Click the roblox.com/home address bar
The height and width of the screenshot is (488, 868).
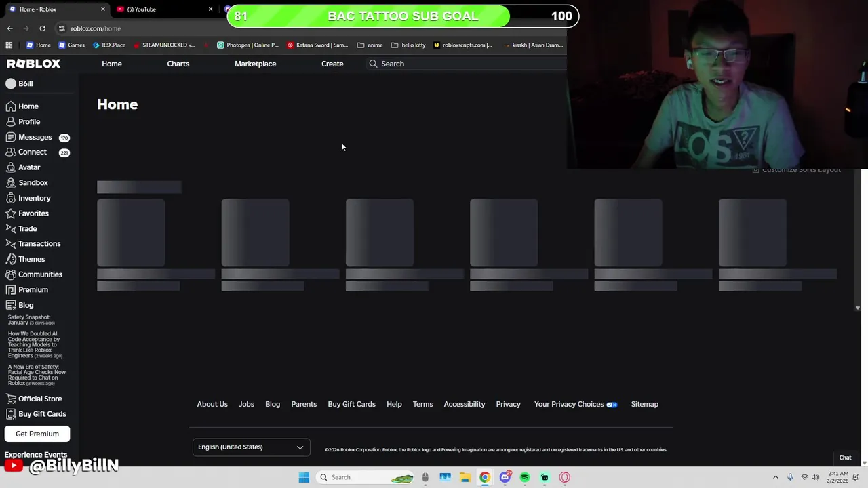point(96,28)
